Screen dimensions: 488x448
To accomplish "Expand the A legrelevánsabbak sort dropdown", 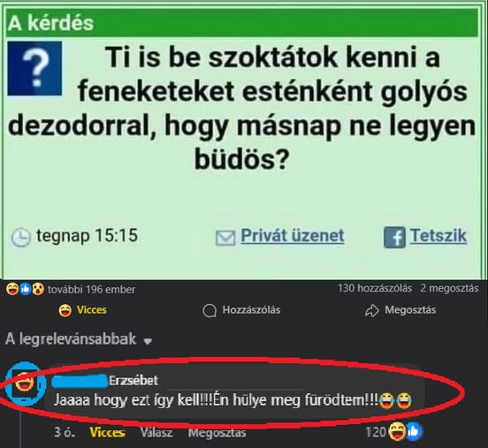I will [79, 339].
